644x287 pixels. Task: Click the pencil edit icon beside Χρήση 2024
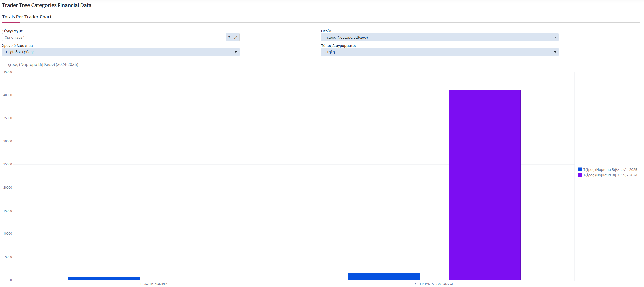(x=236, y=37)
